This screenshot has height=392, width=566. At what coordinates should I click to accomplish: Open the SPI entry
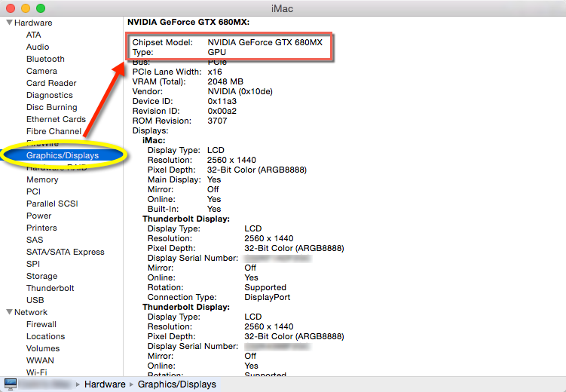(x=33, y=264)
